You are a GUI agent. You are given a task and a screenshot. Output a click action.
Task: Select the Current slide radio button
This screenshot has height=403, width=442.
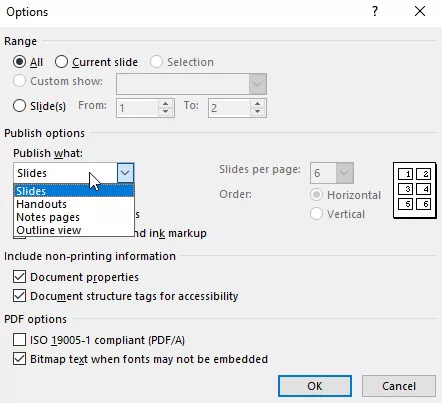[x=61, y=62]
